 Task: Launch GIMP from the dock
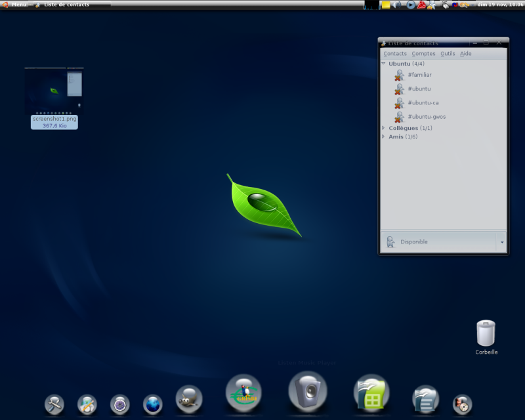(189, 399)
